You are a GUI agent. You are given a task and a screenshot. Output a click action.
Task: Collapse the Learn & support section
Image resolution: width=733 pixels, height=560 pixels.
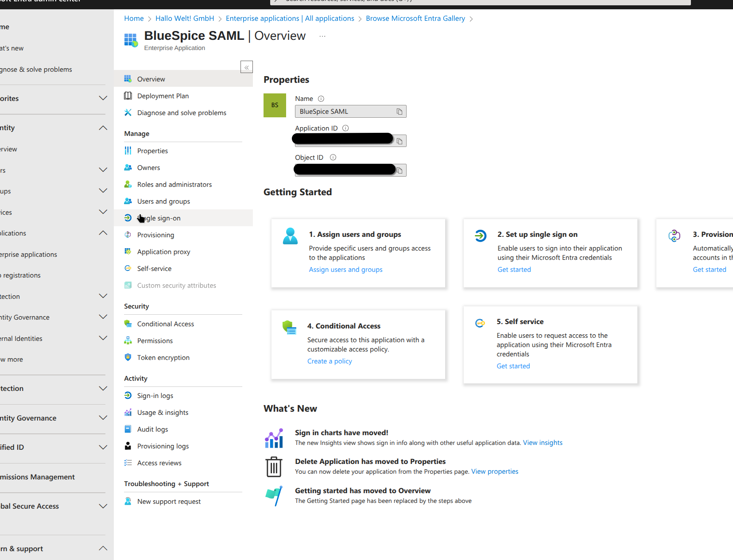(x=103, y=548)
